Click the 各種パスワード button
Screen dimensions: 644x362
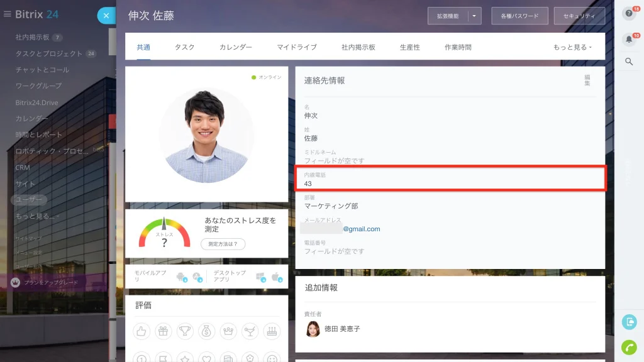pos(519,16)
